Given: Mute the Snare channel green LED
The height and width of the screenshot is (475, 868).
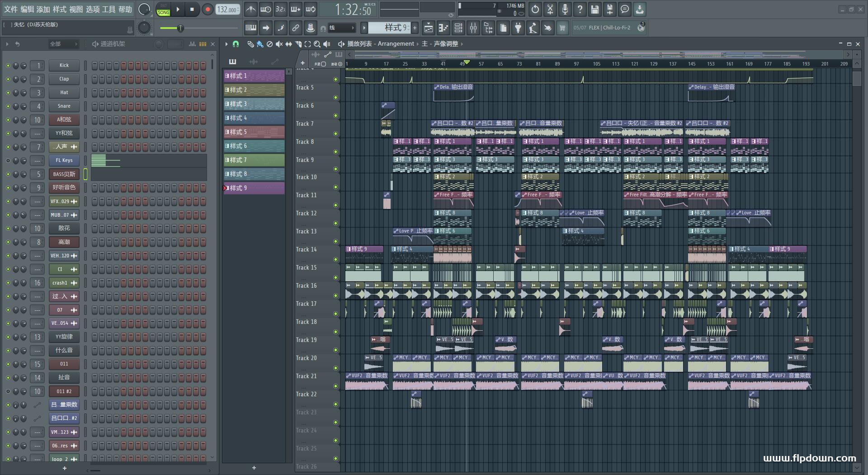Looking at the screenshot, I should [8, 106].
